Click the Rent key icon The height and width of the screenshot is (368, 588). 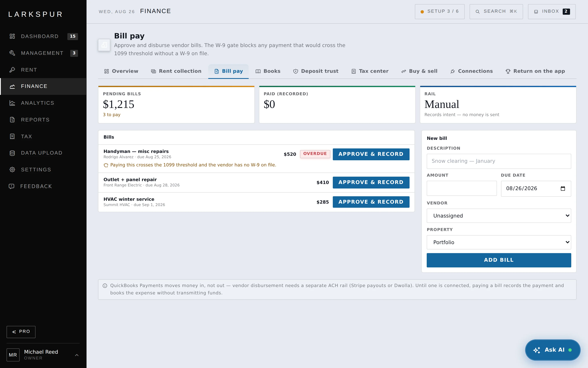(x=12, y=70)
